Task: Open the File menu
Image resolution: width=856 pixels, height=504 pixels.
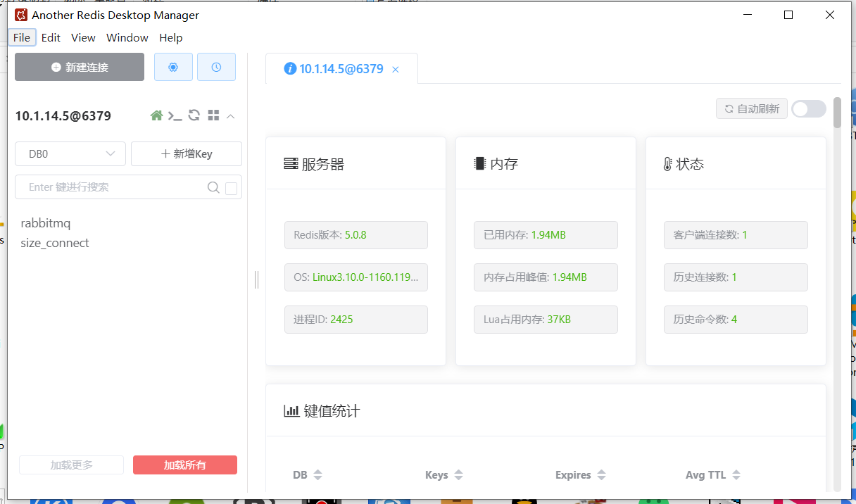Action: [x=22, y=37]
